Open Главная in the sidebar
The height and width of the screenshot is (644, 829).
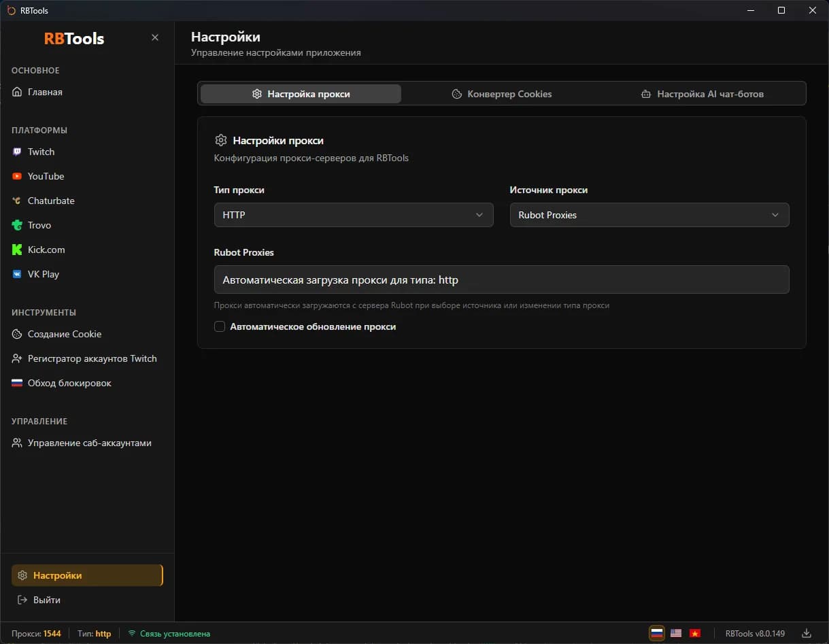(87, 92)
